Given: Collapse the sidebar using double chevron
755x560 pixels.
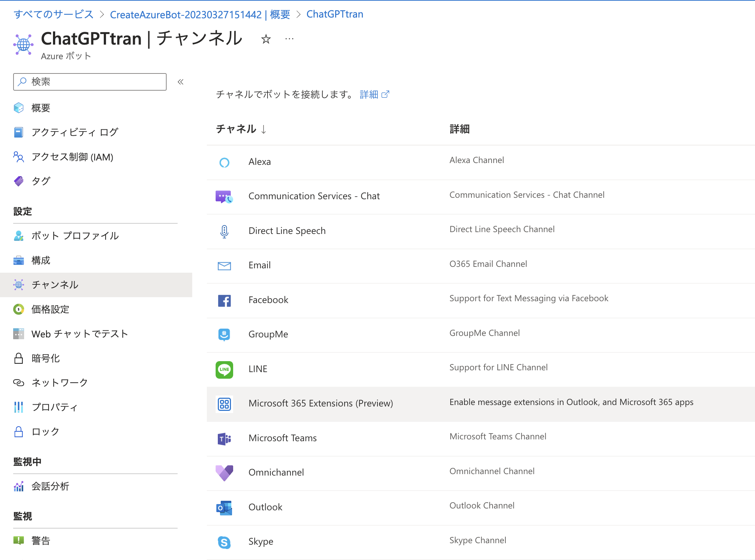Looking at the screenshot, I should tap(181, 82).
